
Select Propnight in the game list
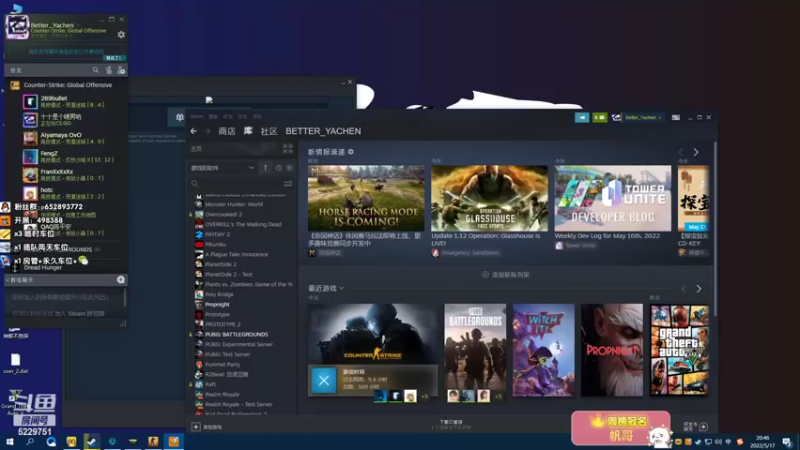pyautogui.click(x=217, y=304)
